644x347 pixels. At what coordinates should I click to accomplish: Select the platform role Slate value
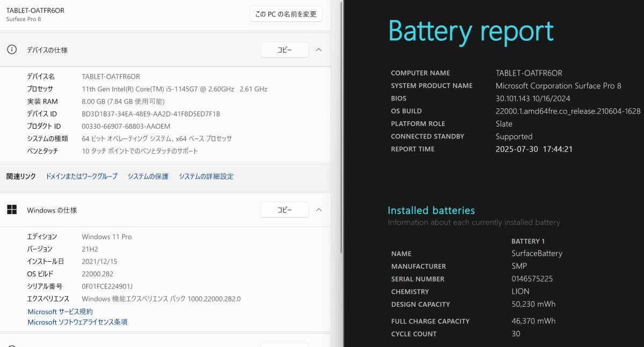pos(504,123)
